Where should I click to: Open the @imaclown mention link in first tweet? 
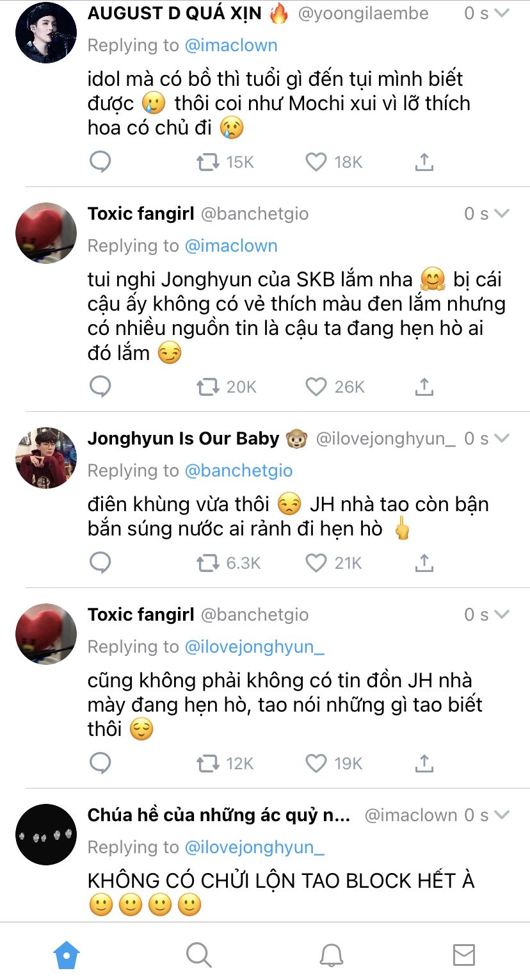click(231, 45)
